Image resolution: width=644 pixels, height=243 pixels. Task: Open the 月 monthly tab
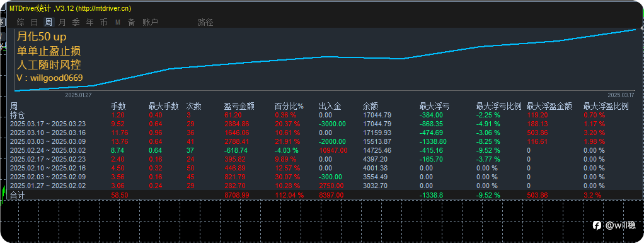point(62,22)
